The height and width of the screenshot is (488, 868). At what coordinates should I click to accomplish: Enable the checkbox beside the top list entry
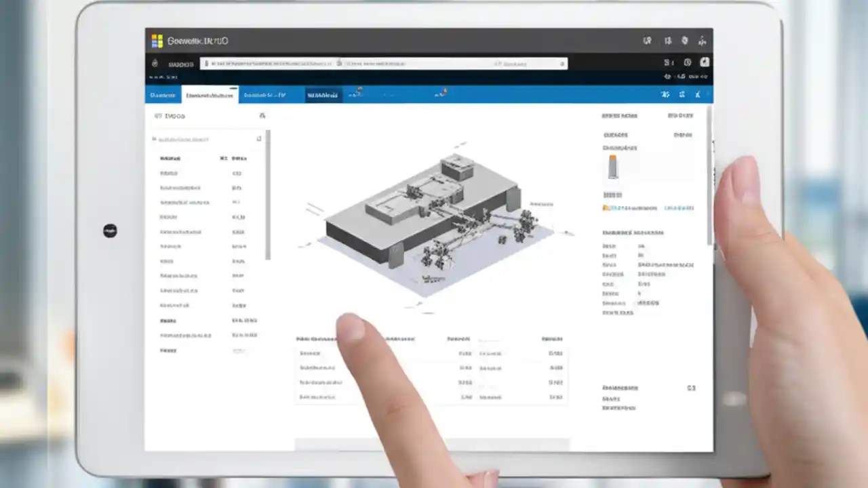click(x=154, y=138)
